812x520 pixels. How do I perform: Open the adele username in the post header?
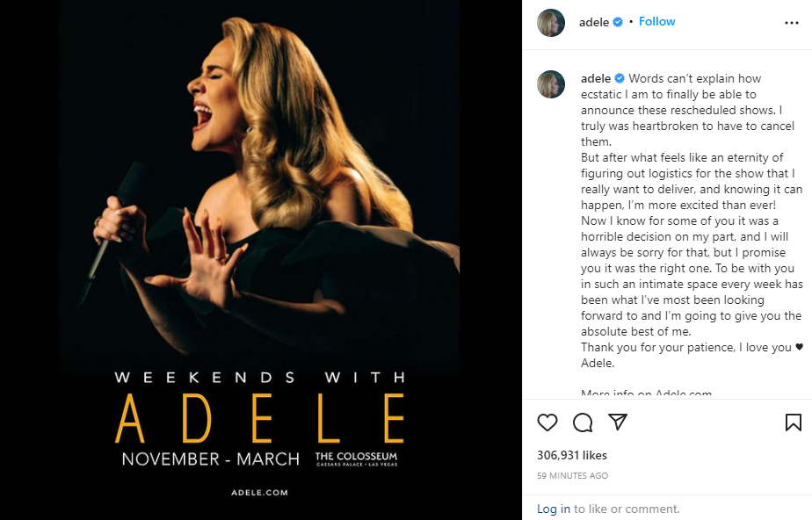594,22
